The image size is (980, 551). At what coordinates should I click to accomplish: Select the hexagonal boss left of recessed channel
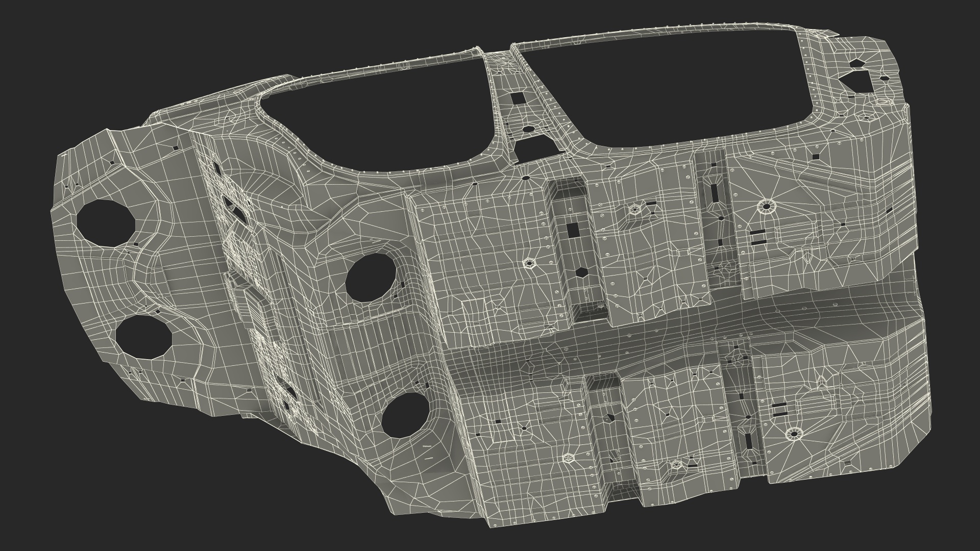(528, 264)
